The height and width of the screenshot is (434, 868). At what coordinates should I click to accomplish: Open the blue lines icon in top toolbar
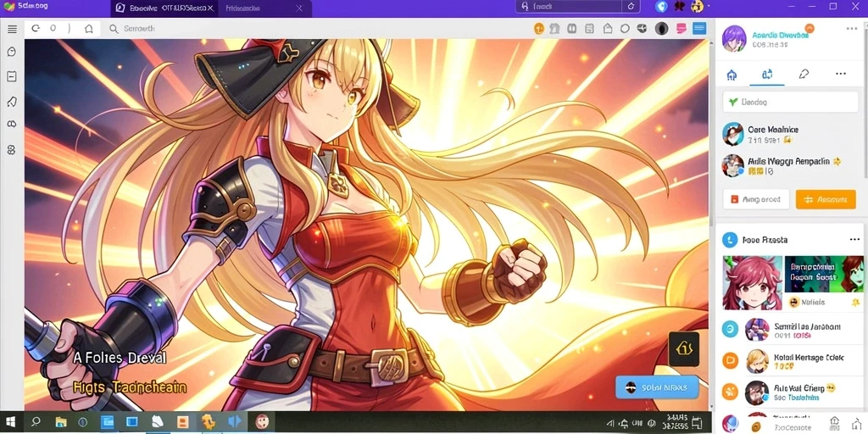coord(699,28)
